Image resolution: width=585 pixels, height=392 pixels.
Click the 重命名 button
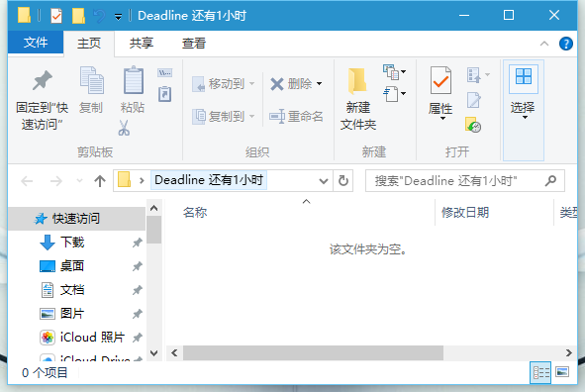pyautogui.click(x=296, y=117)
